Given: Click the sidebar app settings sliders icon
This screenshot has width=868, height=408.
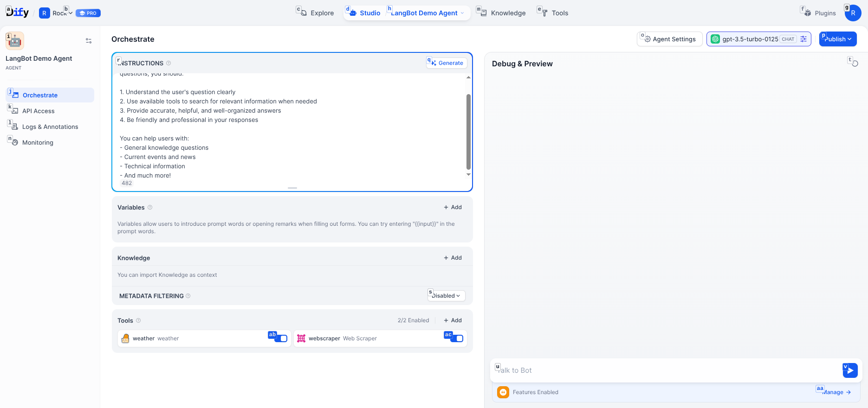Looking at the screenshot, I should (x=89, y=41).
